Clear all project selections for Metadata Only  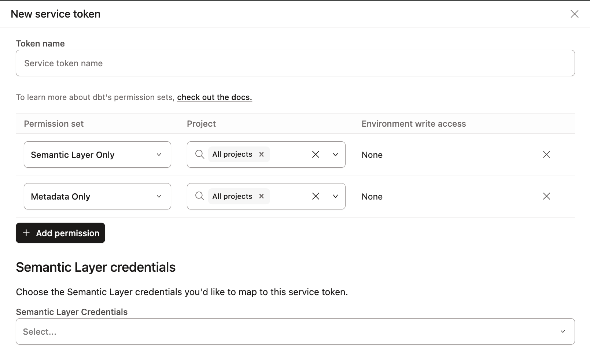(x=316, y=196)
